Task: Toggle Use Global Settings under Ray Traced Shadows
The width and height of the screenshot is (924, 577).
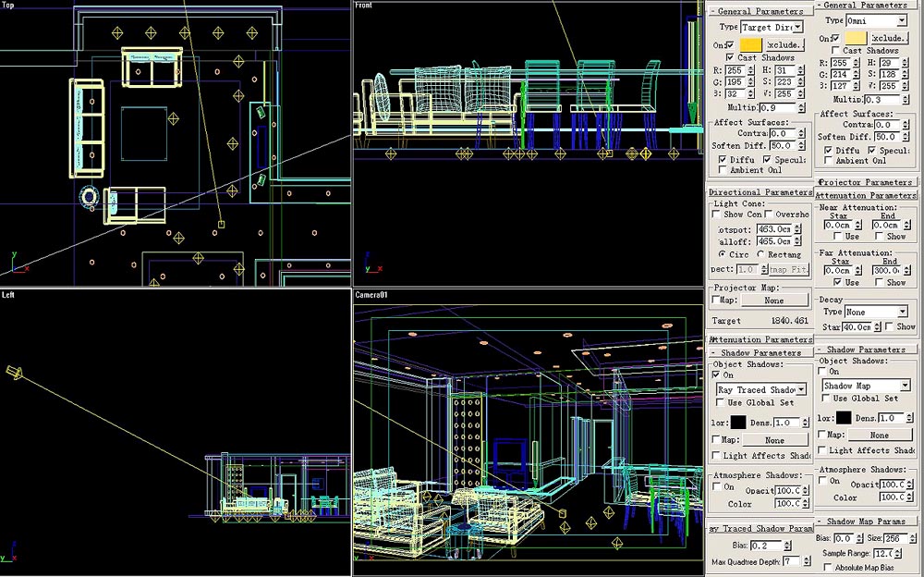Action: pyautogui.click(x=720, y=402)
